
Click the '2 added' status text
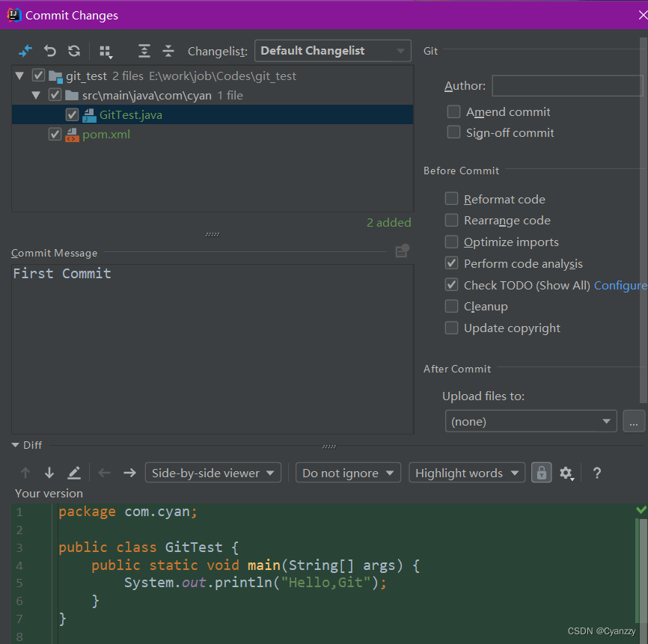pyautogui.click(x=389, y=223)
